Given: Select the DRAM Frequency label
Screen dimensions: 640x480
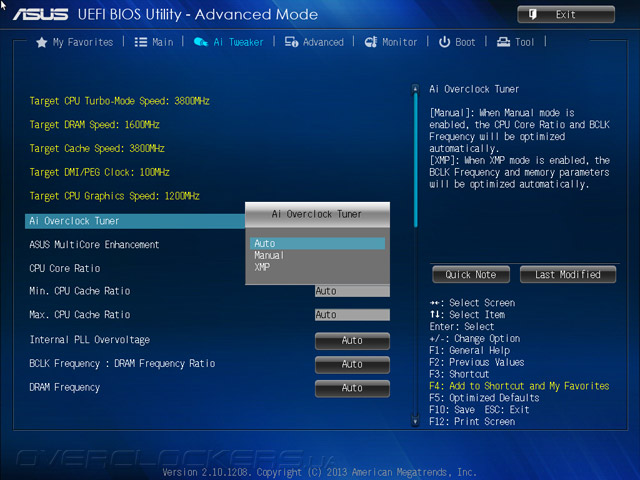Looking at the screenshot, I should tap(64, 387).
